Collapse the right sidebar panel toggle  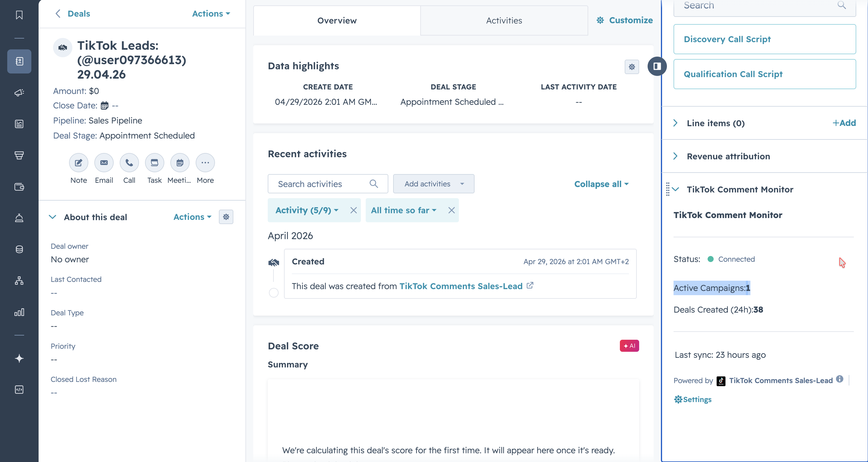click(x=657, y=66)
